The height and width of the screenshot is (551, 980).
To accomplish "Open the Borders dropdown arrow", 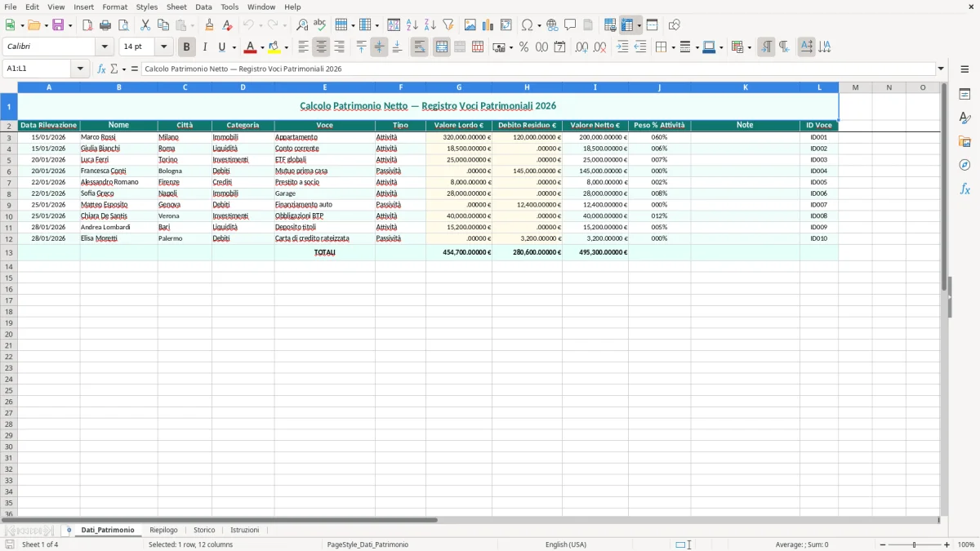I will coord(672,47).
